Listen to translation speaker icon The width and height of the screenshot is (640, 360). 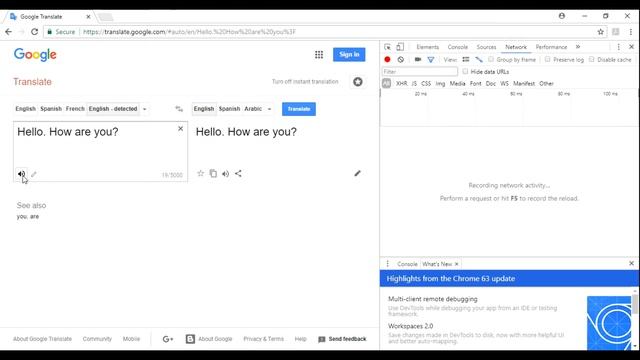tap(226, 173)
